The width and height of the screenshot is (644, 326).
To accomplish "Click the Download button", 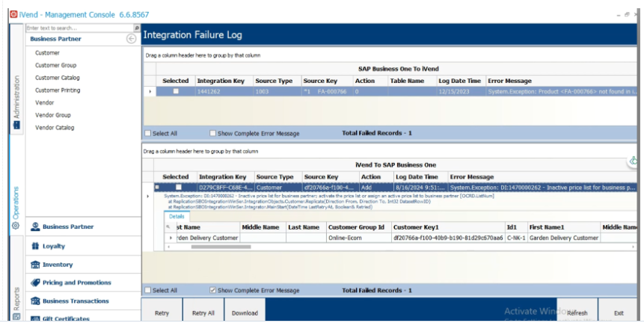I will point(245,310).
